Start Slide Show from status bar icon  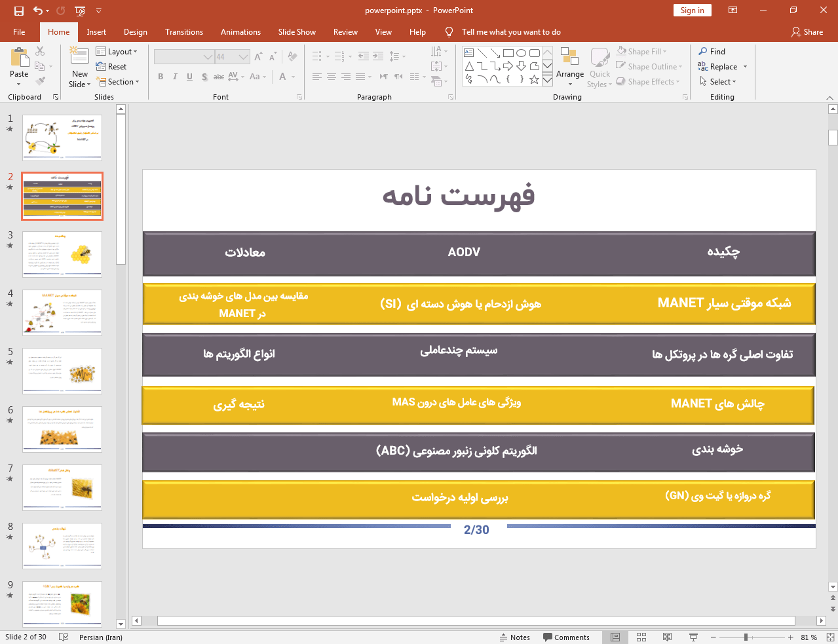click(693, 637)
